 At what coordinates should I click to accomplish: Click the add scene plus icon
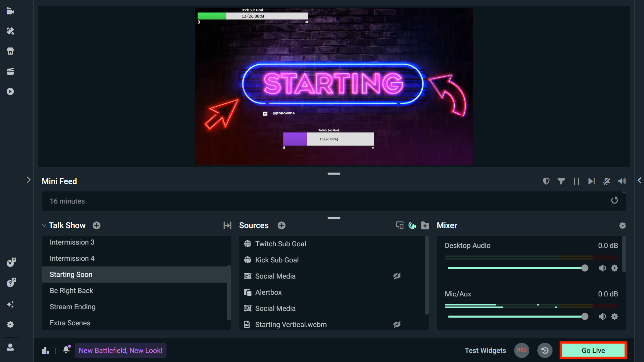tap(97, 225)
